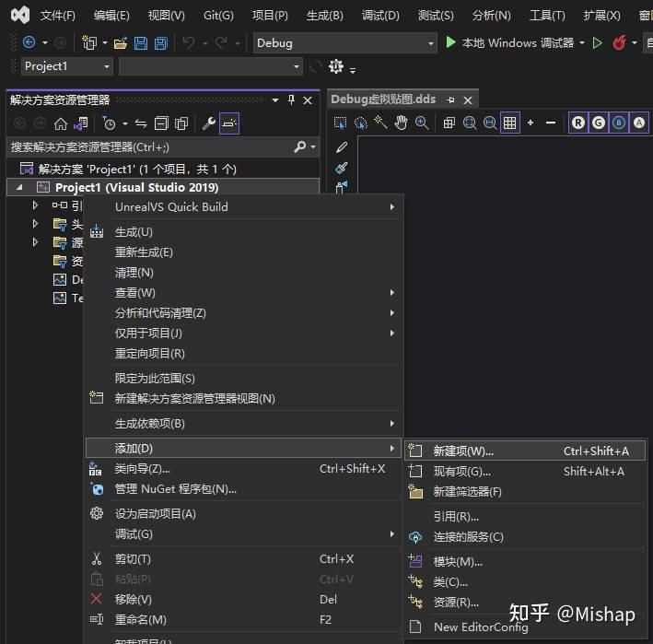Screen dimensions: 653x644
Task: Click collapse all icon in Solution Explorer
Action: pos(161,123)
